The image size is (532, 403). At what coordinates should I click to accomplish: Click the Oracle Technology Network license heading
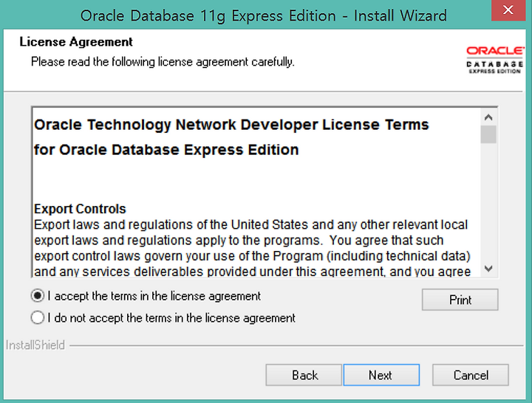pos(231,137)
